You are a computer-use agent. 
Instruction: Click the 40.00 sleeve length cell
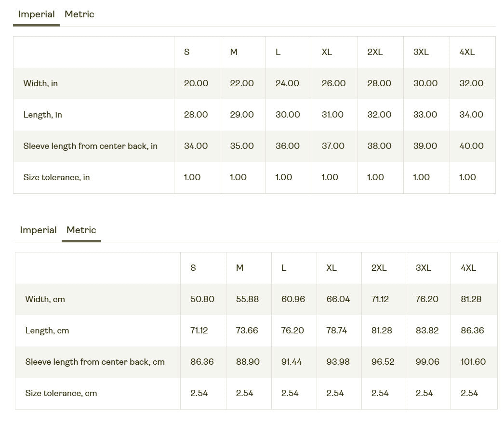pos(471,146)
